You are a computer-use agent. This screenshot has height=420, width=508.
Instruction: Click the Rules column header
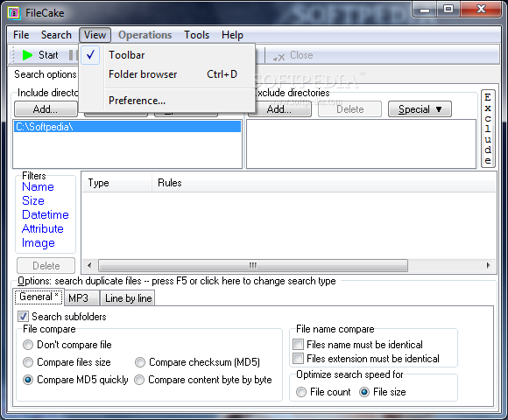click(x=324, y=183)
